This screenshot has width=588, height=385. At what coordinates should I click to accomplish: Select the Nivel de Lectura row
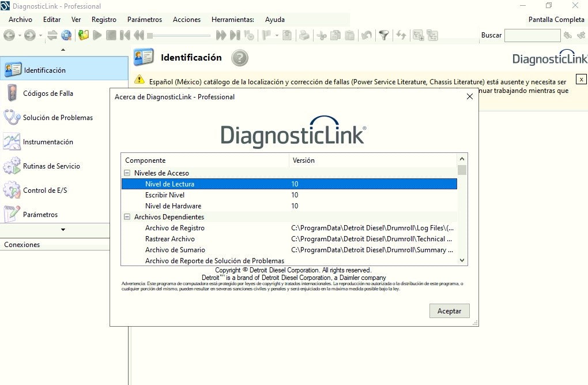point(289,184)
